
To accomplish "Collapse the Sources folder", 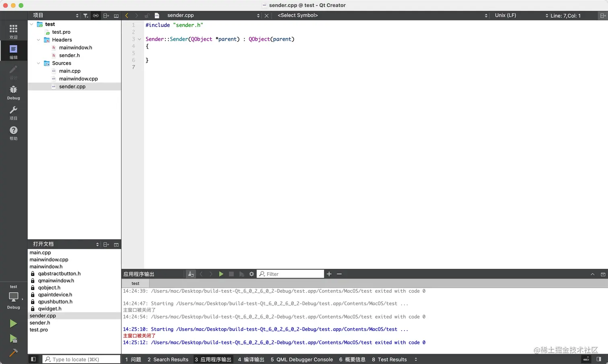I will (38, 63).
